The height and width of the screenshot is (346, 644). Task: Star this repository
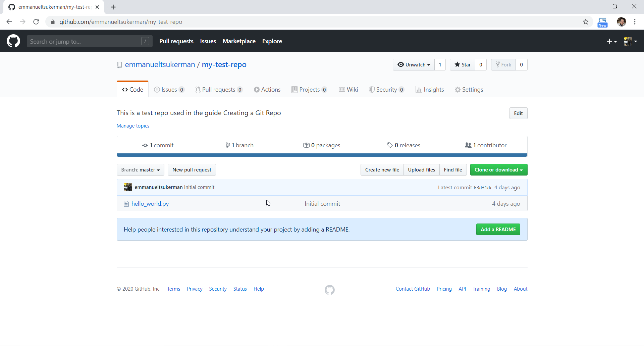pos(463,65)
